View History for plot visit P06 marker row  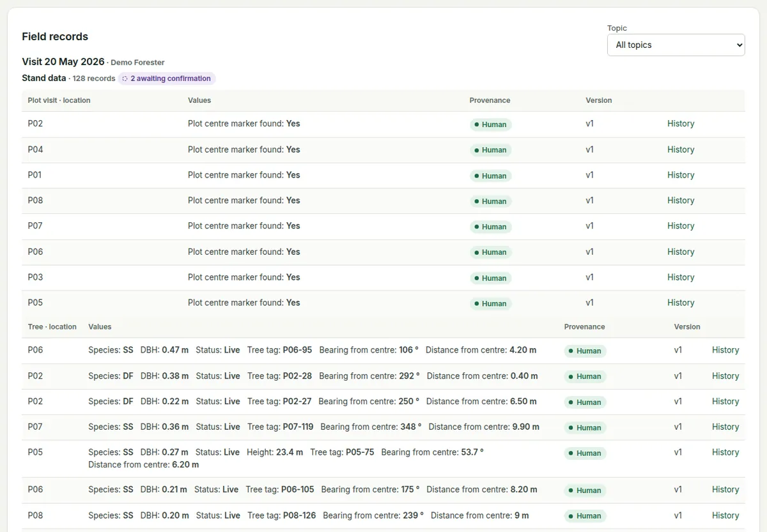(x=681, y=252)
